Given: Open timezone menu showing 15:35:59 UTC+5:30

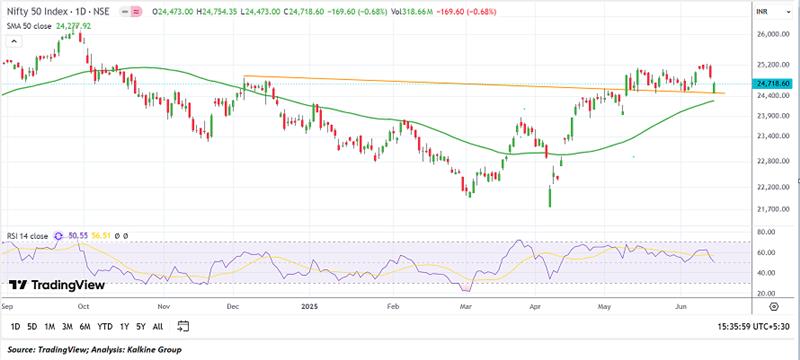Looking at the screenshot, I should pos(754,326).
